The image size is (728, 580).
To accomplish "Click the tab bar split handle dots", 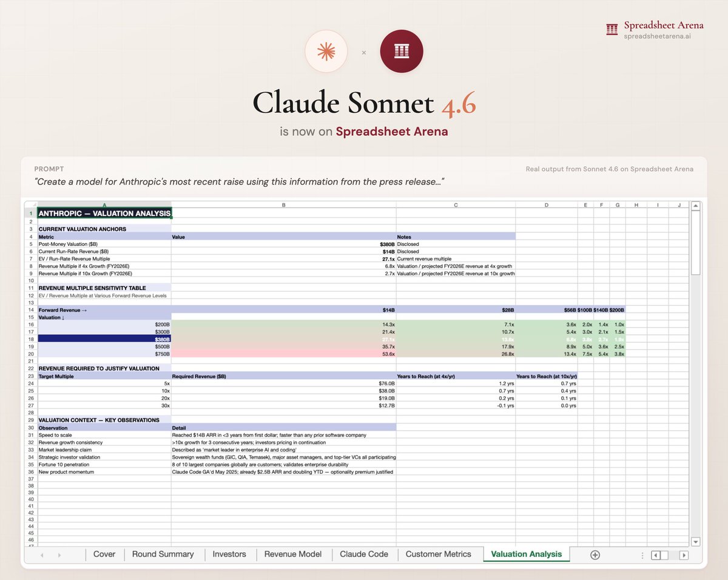I will pyautogui.click(x=643, y=555).
